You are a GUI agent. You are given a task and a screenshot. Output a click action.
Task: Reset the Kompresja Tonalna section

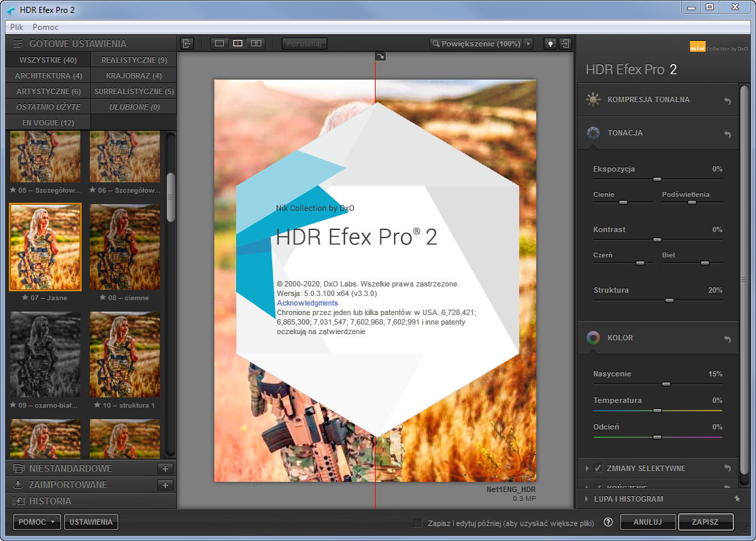(727, 101)
